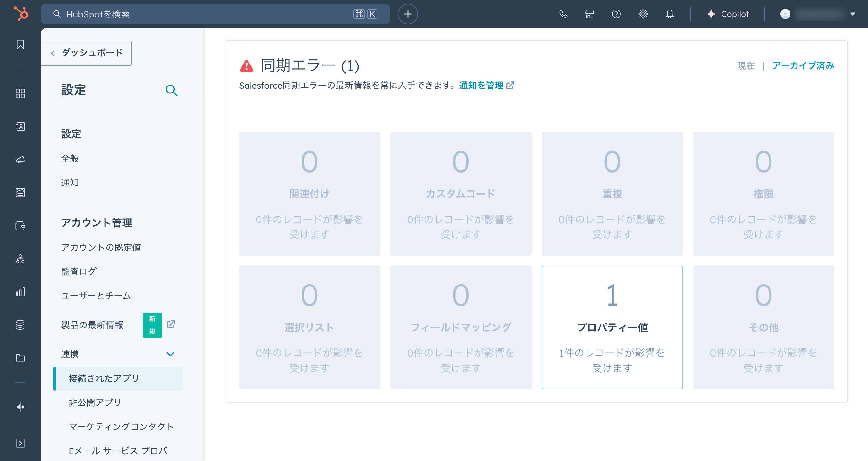The width and height of the screenshot is (868, 461).
Task: Open Copilot assistant
Action: [727, 14]
